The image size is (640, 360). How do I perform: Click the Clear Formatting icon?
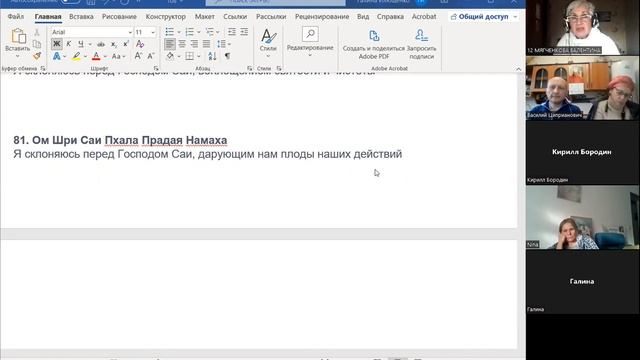pyautogui.click(x=140, y=44)
